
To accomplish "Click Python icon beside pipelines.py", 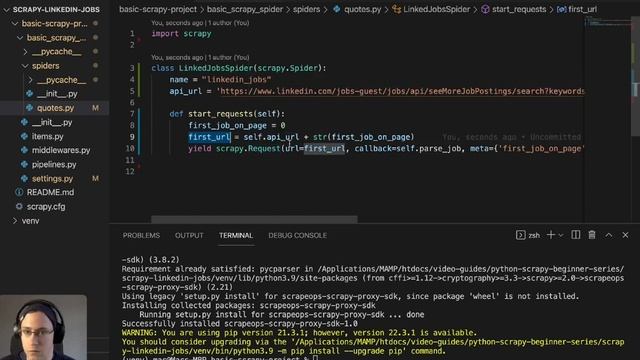I will (24, 164).
